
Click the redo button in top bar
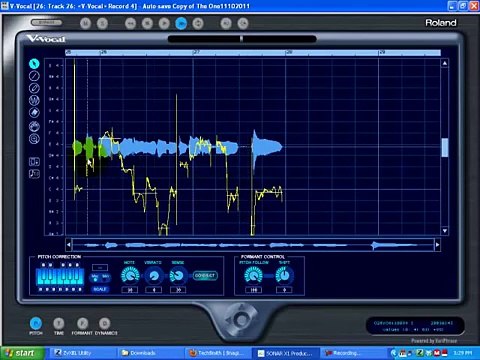click(243, 23)
